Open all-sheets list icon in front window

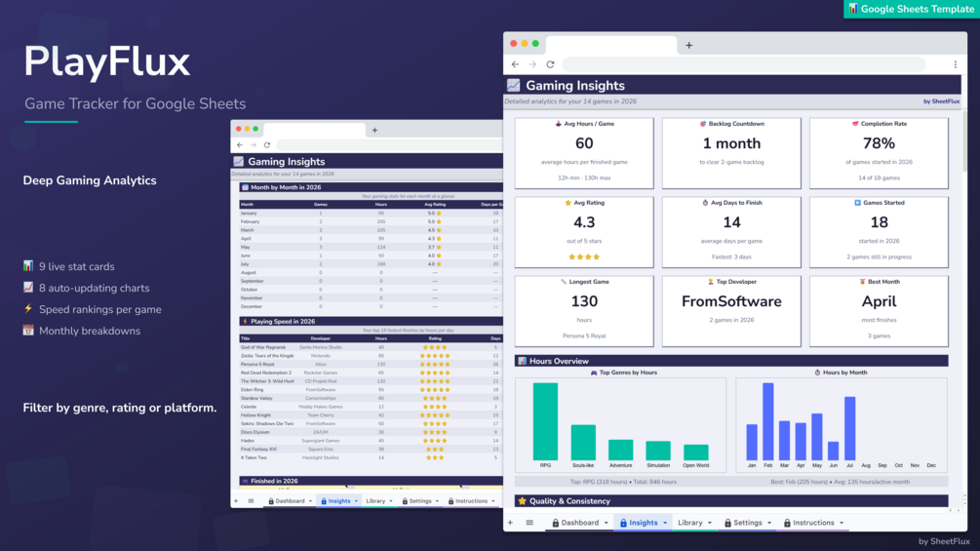tap(529, 523)
